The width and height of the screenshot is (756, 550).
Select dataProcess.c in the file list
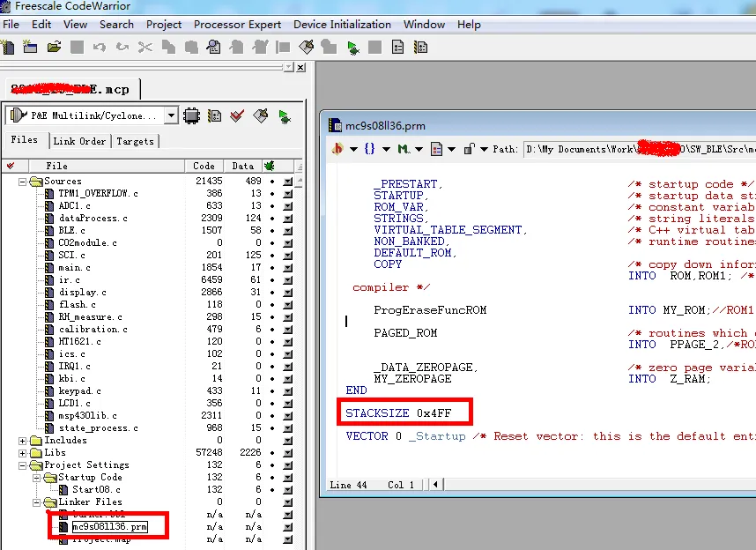click(x=93, y=219)
